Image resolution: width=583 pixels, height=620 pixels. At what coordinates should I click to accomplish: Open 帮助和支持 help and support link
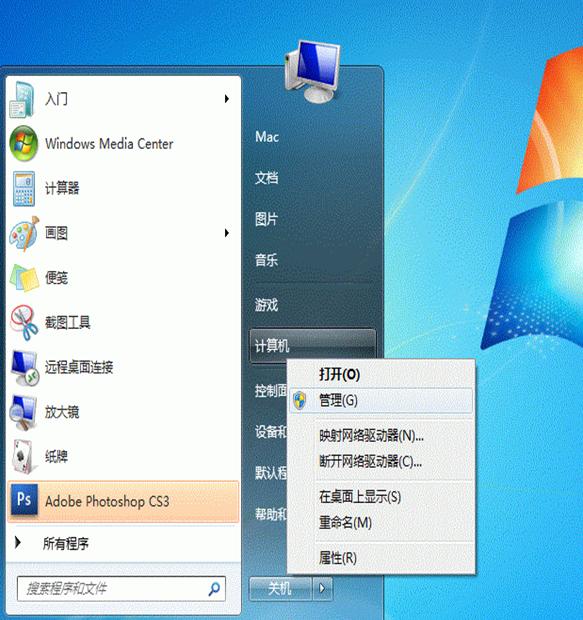pyautogui.click(x=271, y=514)
